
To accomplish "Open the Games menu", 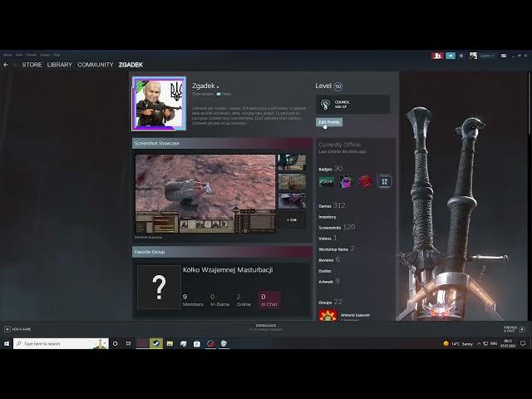I will pos(45,55).
